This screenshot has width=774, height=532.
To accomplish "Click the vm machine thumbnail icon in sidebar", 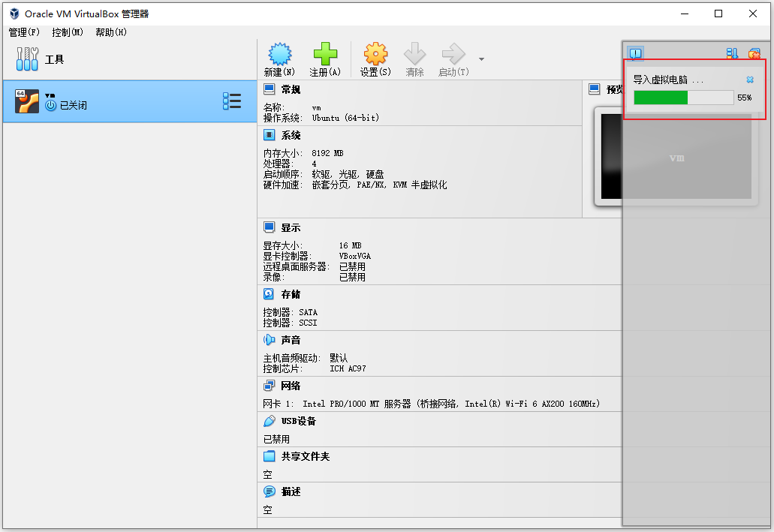I will pyautogui.click(x=28, y=101).
